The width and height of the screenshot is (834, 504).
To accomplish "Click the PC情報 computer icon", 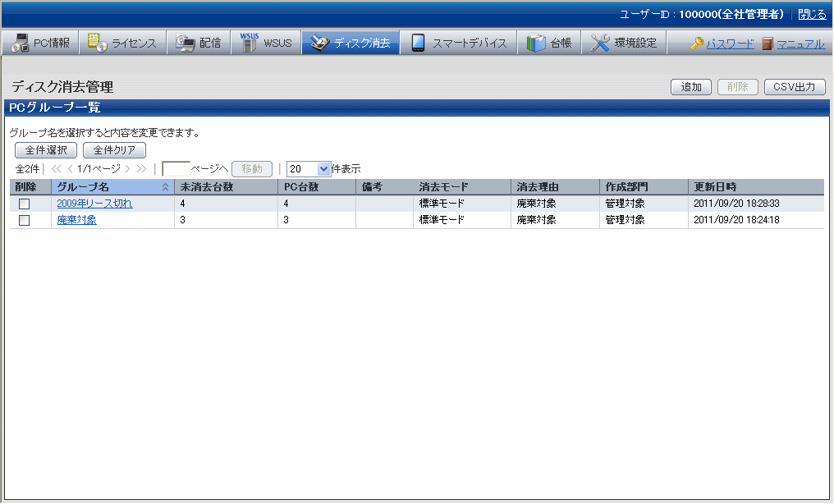I will tap(20, 44).
